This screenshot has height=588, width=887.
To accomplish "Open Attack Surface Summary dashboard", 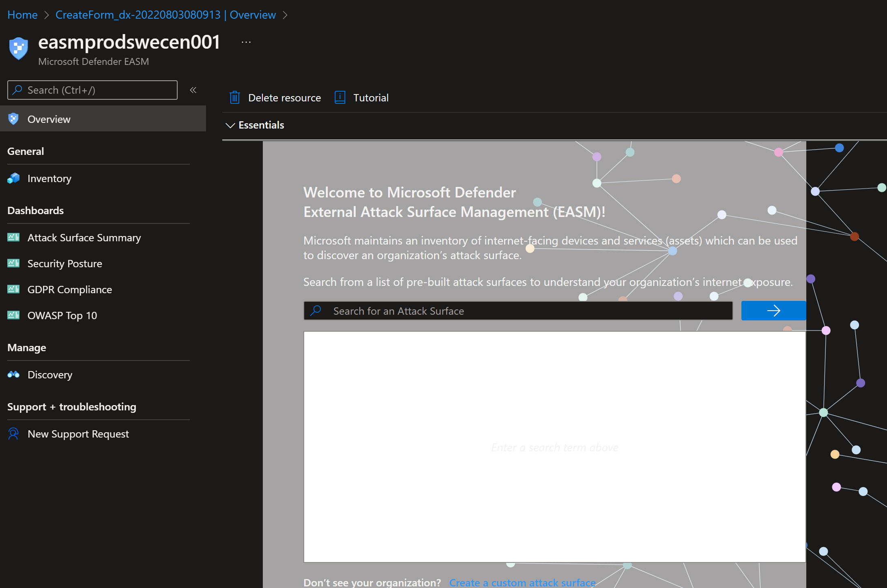I will [x=84, y=238].
